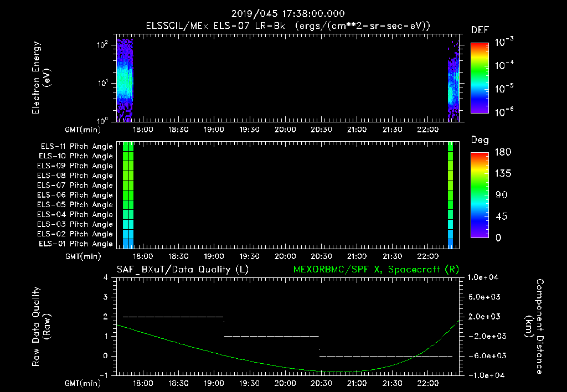Click the Raw Data Quality (Raw) axis title

pos(41,327)
